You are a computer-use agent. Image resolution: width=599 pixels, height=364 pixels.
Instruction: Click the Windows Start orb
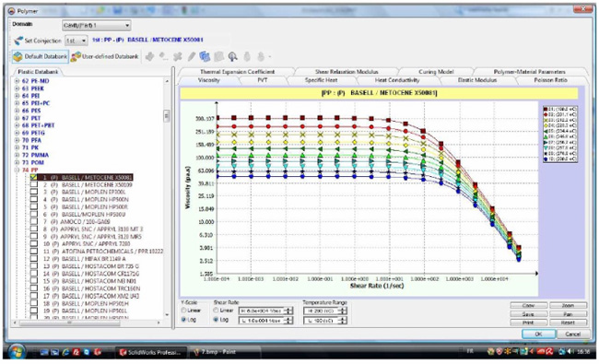[x=17, y=352]
